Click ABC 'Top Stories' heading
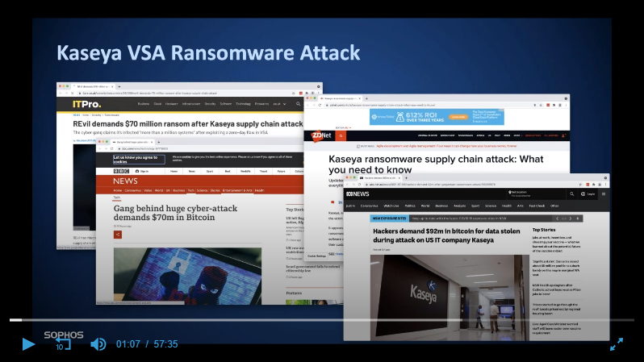The width and height of the screenshot is (644, 362). coord(544,230)
